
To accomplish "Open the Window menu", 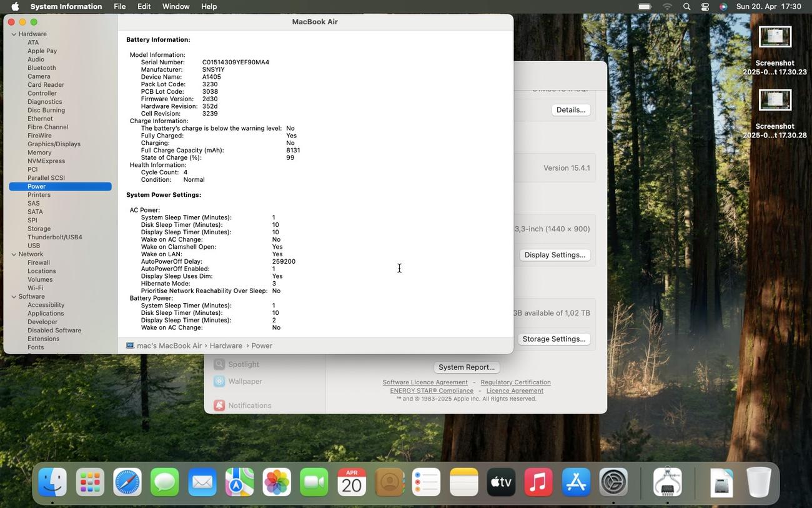I will (176, 7).
